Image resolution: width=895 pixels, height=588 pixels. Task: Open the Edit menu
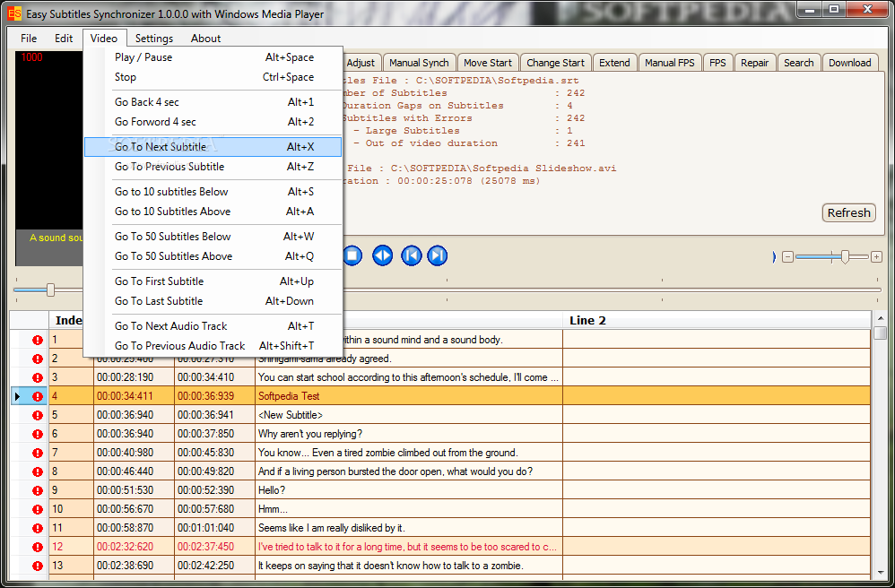(64, 39)
